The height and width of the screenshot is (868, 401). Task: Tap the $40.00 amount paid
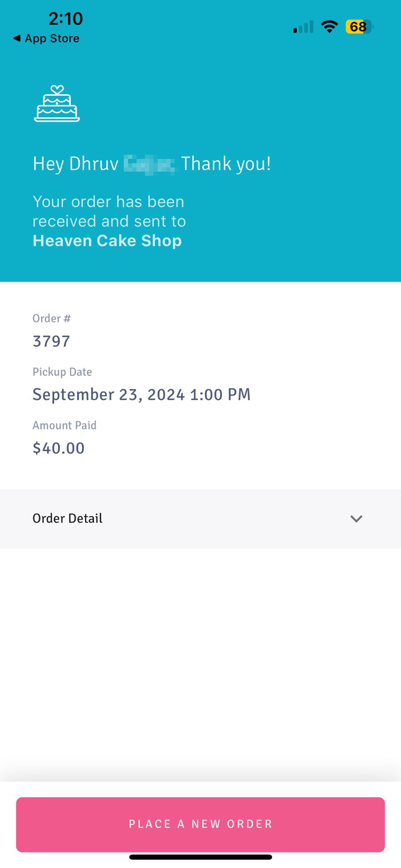pyautogui.click(x=58, y=448)
